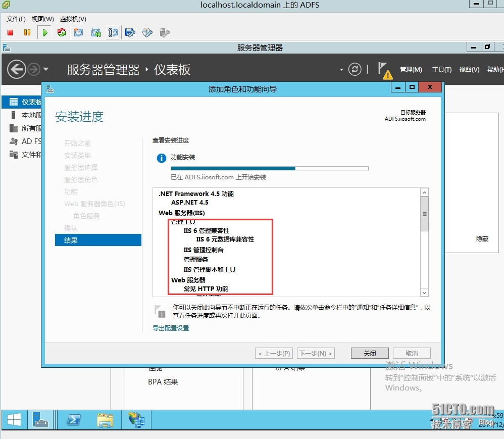This screenshot has width=504, height=439.
Task: Click the 上一步(P) button
Action: click(x=274, y=353)
